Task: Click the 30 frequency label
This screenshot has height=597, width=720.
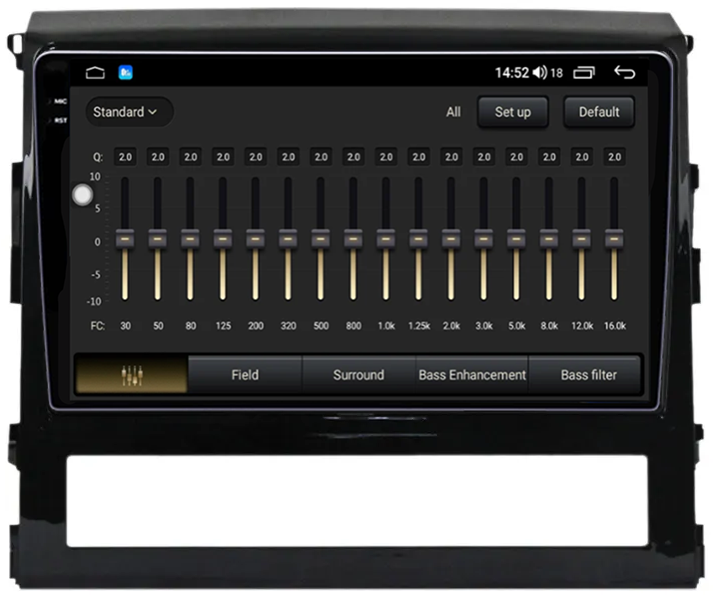Action: [125, 326]
